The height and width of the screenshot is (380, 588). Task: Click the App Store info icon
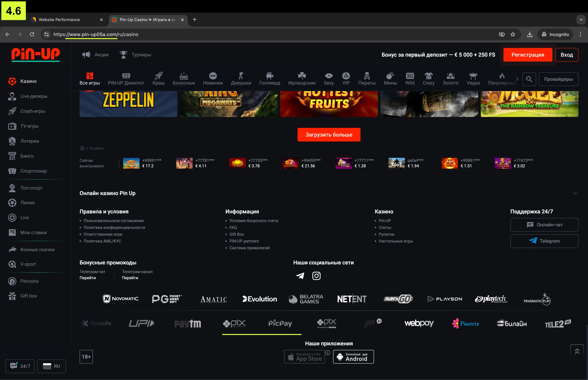328,353
